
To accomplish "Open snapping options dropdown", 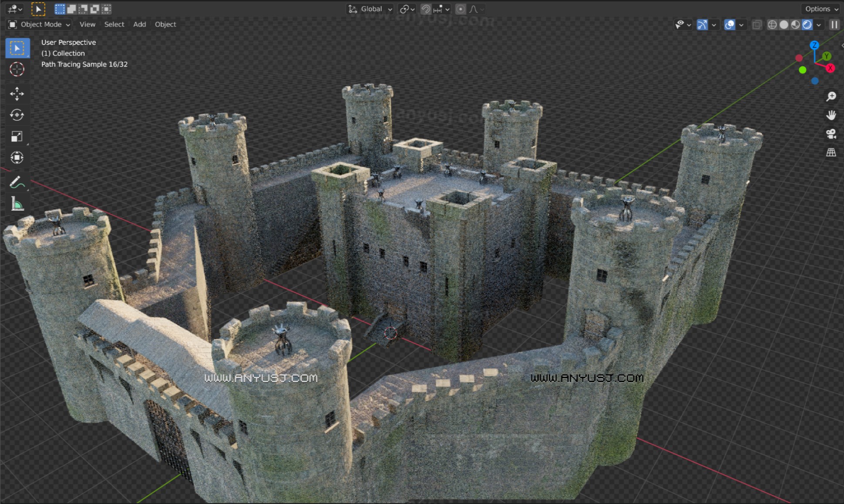I will (x=441, y=9).
